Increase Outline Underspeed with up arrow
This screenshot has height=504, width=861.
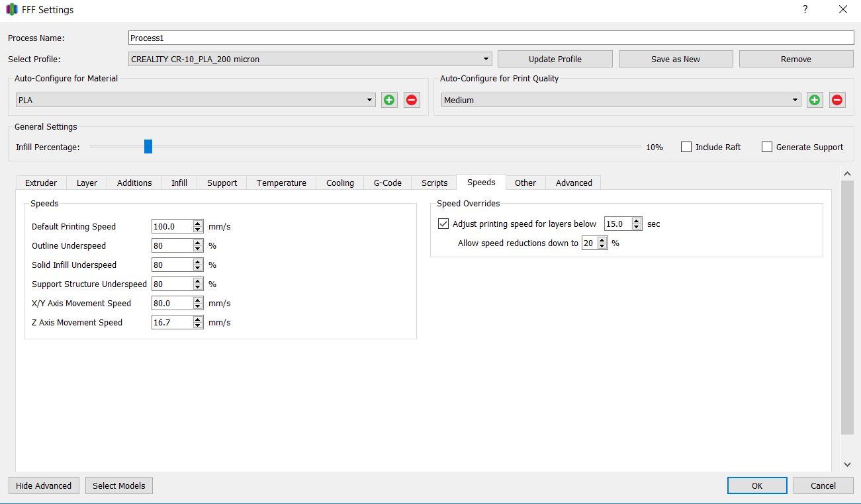click(198, 243)
